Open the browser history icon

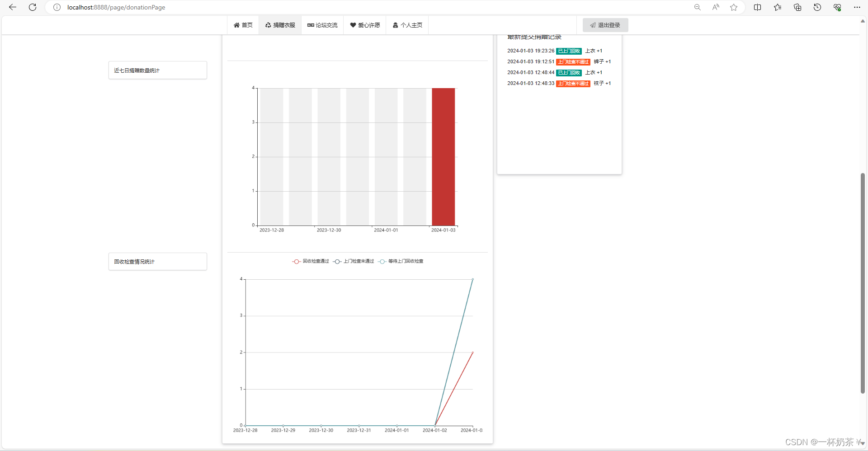click(x=817, y=7)
